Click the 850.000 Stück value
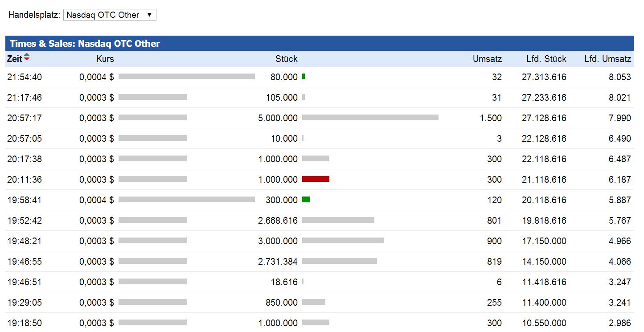The height and width of the screenshot is (332, 644). tap(282, 303)
